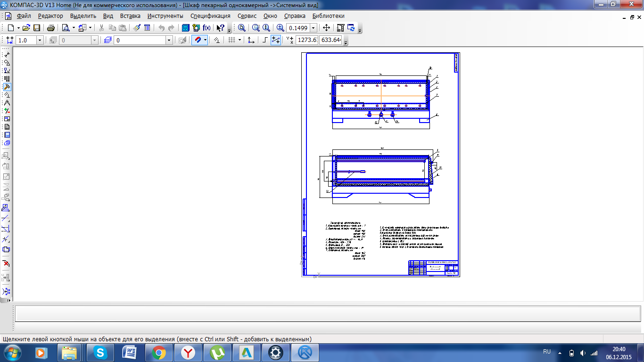Expand the properties panel dropdown arrow
This screenshot has width=644, height=362.
click(x=90, y=28)
